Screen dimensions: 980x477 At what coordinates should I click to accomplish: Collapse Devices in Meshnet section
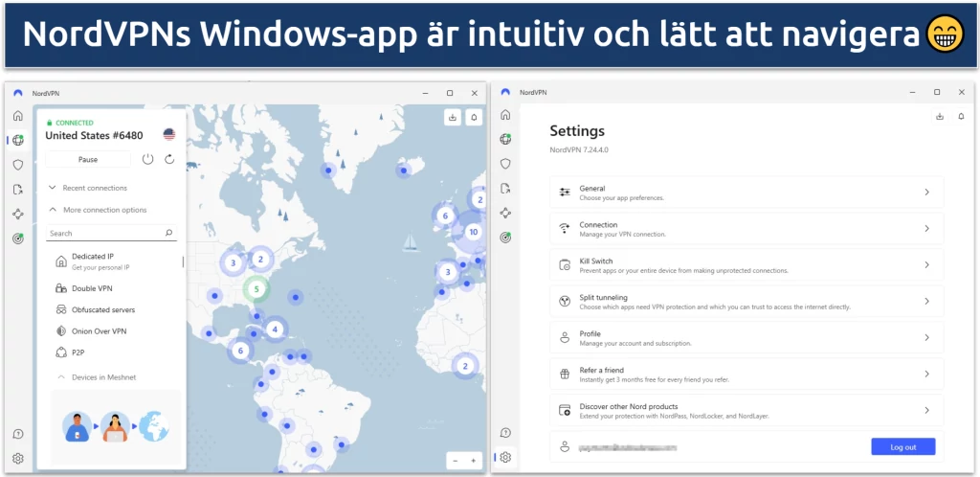click(x=97, y=377)
